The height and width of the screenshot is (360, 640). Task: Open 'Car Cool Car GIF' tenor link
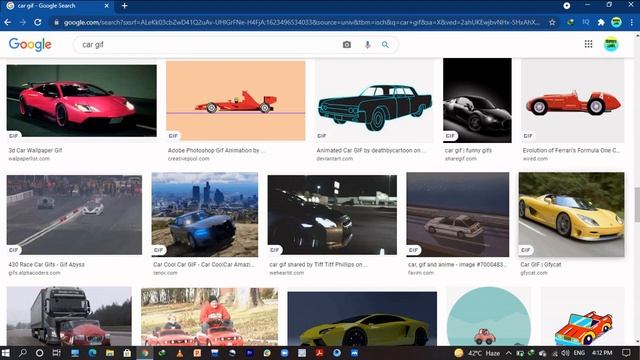[203, 264]
